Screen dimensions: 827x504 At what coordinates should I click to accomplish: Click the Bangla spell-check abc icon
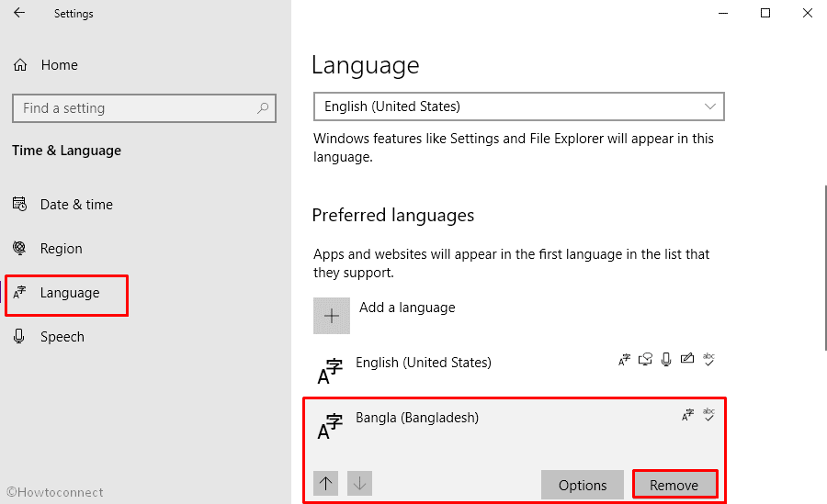click(708, 414)
